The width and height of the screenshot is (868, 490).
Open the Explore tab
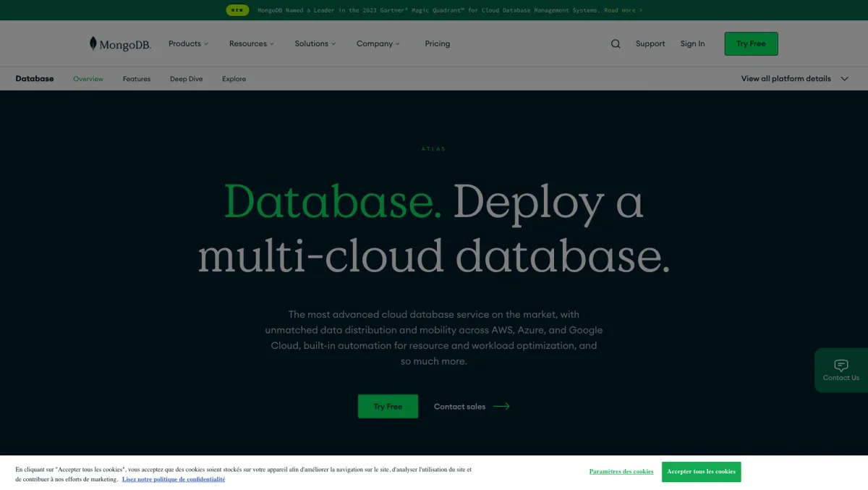click(x=234, y=79)
